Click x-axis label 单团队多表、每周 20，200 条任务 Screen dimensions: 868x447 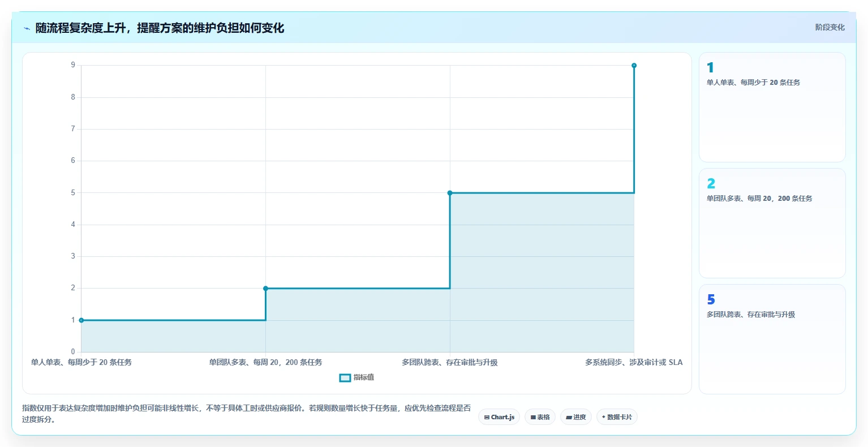pyautogui.click(x=265, y=362)
